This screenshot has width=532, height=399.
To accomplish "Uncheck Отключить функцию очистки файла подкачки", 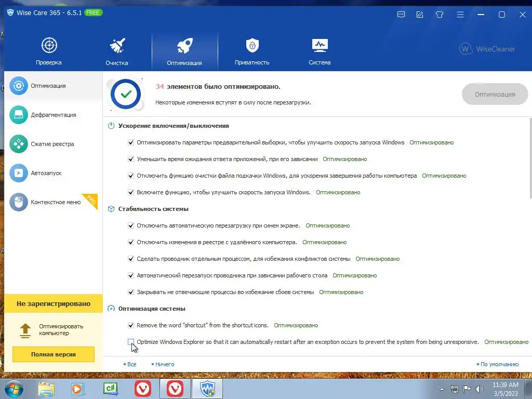I will click(x=131, y=176).
